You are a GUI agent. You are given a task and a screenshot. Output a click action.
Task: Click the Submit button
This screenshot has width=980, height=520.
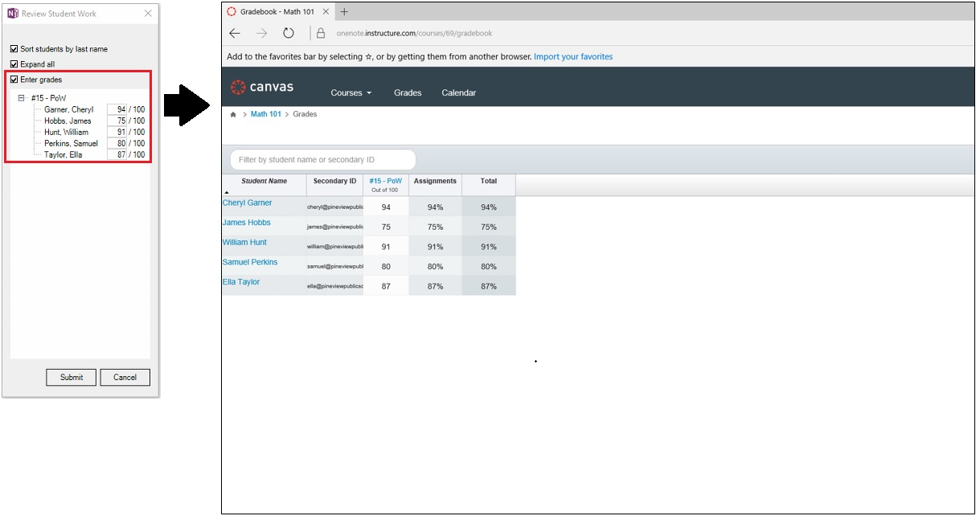(x=72, y=377)
